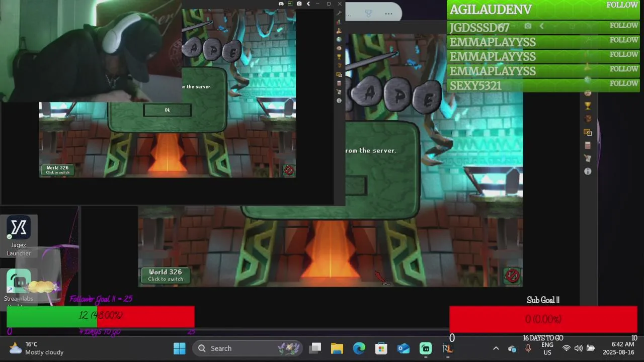Image resolution: width=644 pixels, height=362 pixels.
Task: Open Outlook from taskbar
Action: point(404,348)
